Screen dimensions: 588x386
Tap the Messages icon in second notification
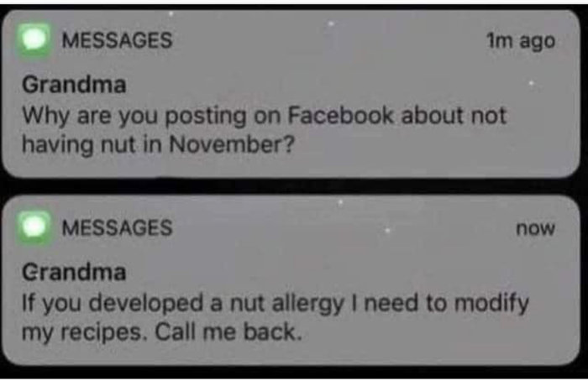click(34, 227)
